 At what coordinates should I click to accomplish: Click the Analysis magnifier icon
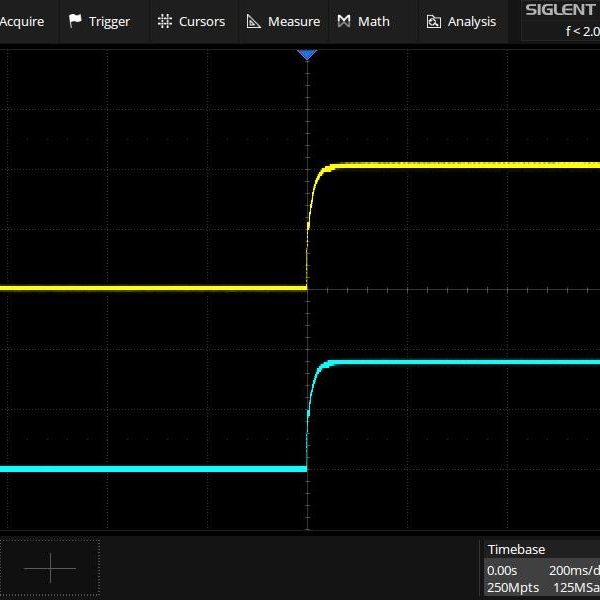[434, 21]
